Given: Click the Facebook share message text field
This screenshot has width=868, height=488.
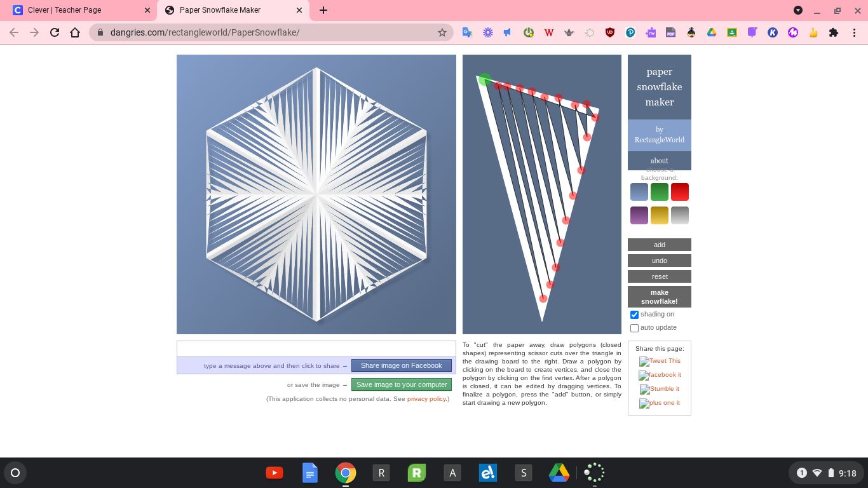Looking at the screenshot, I should coord(316,349).
